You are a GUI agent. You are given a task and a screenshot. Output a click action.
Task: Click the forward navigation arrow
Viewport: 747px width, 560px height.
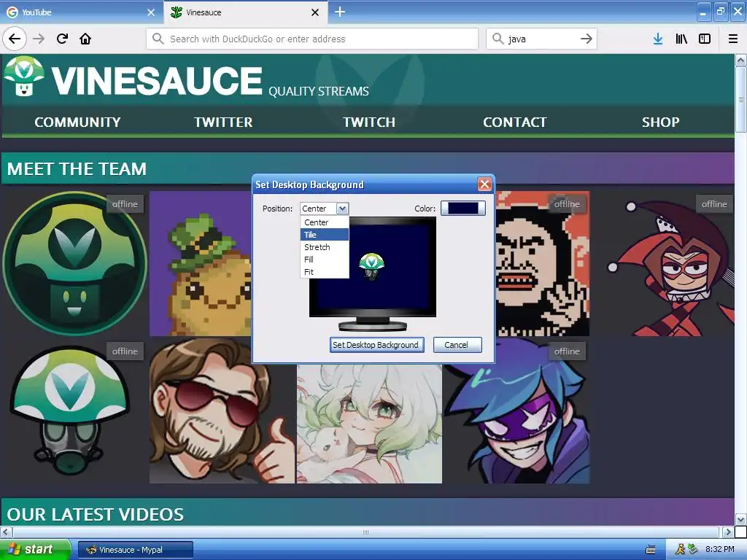39,39
